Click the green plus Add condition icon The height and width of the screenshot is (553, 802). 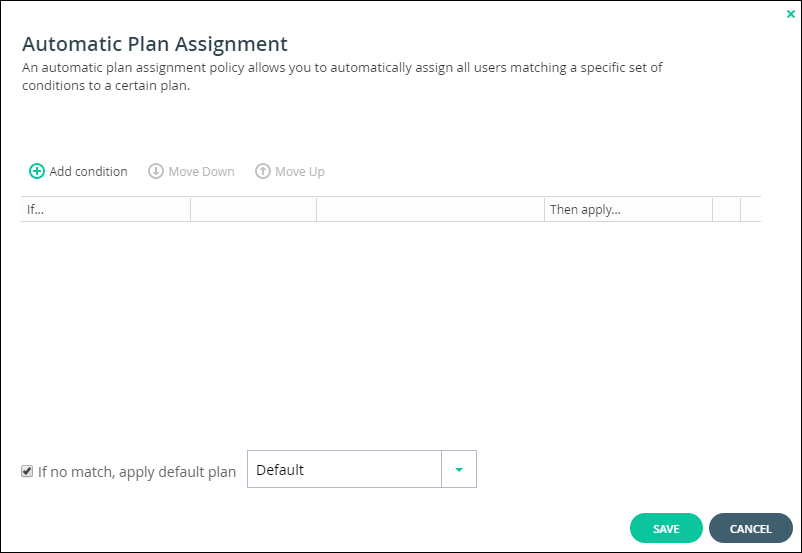coord(37,171)
